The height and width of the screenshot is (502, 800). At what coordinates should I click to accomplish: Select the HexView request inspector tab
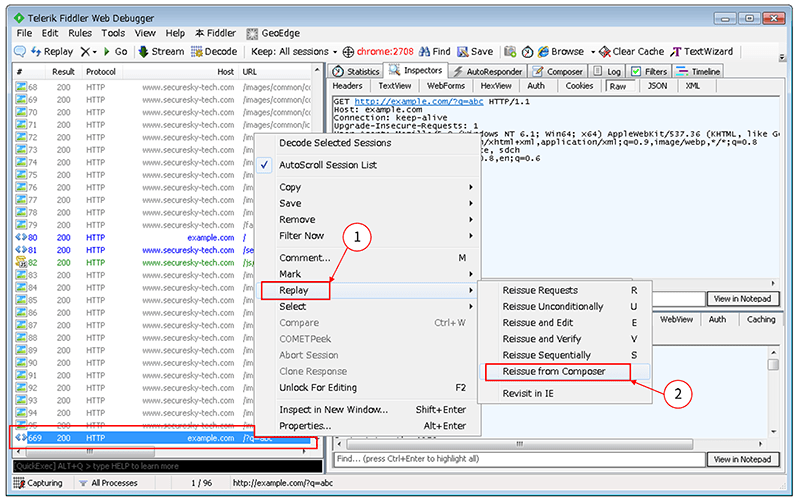pos(496,86)
